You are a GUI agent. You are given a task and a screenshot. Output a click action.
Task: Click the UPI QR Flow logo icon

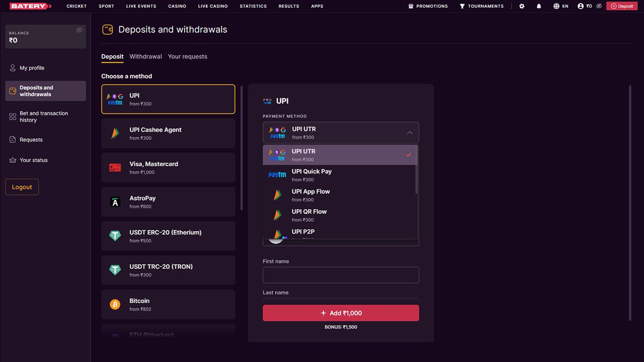[277, 215]
